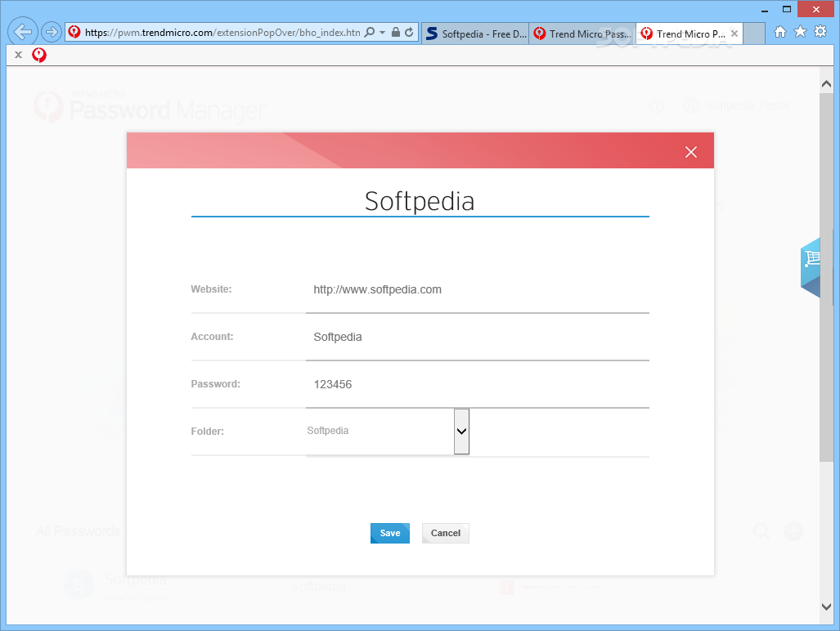The image size is (840, 631).
Task: Click the Folder combo box showing Softpedia
Action: coord(388,432)
